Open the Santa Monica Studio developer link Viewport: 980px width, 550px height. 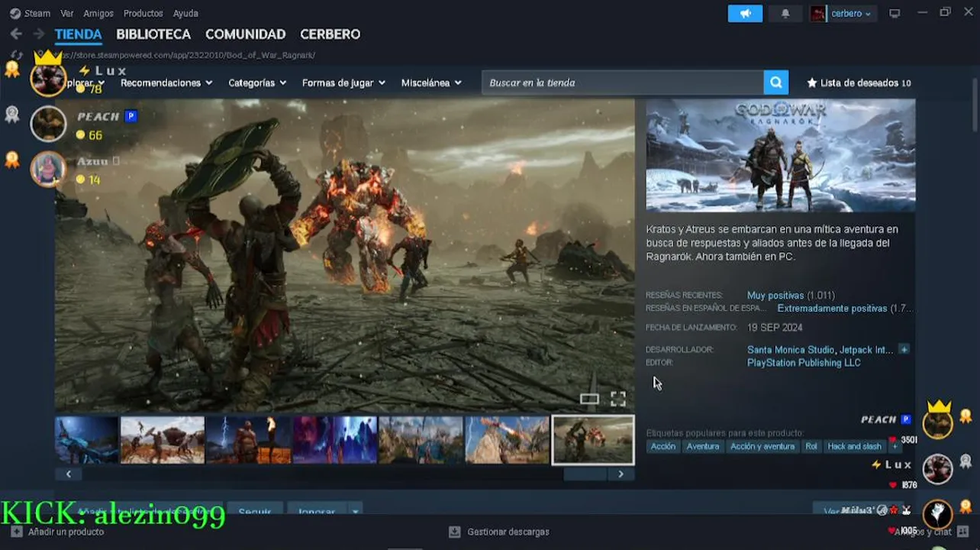coord(791,350)
